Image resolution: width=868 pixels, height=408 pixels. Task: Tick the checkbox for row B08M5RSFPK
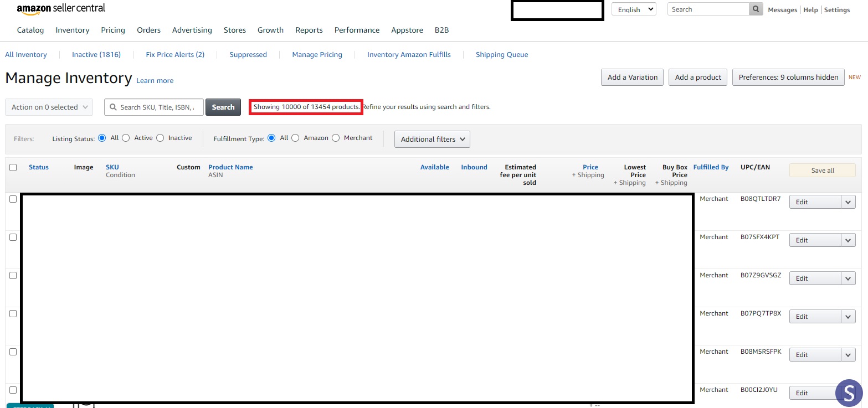pos(13,352)
